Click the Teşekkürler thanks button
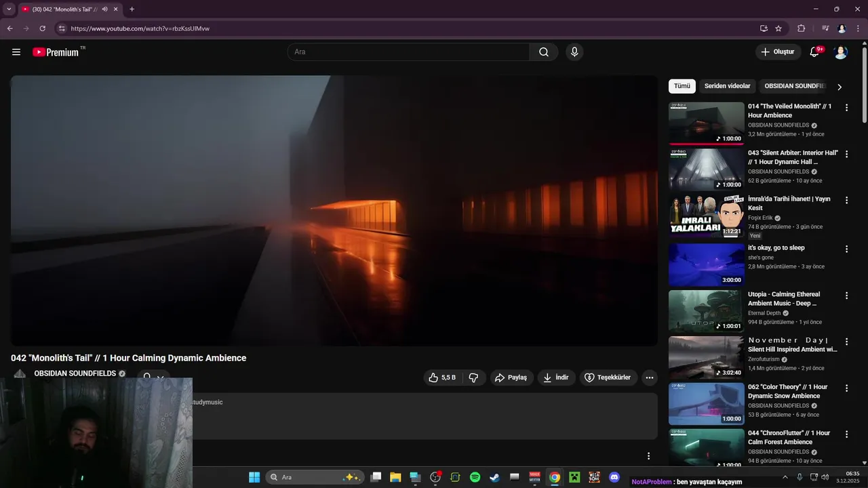The height and width of the screenshot is (488, 868). coord(608,378)
